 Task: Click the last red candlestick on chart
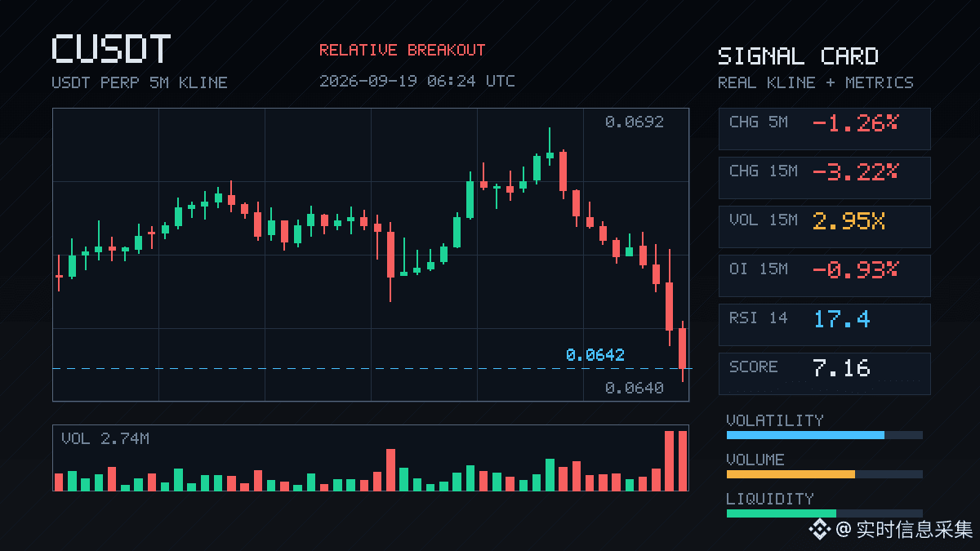click(x=683, y=349)
